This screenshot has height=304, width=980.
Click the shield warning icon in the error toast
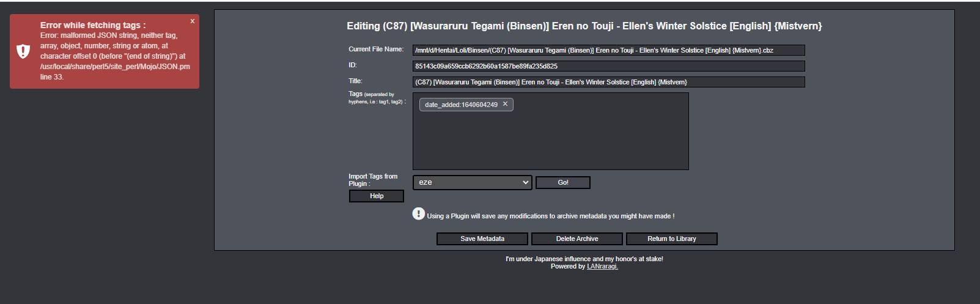tap(23, 51)
